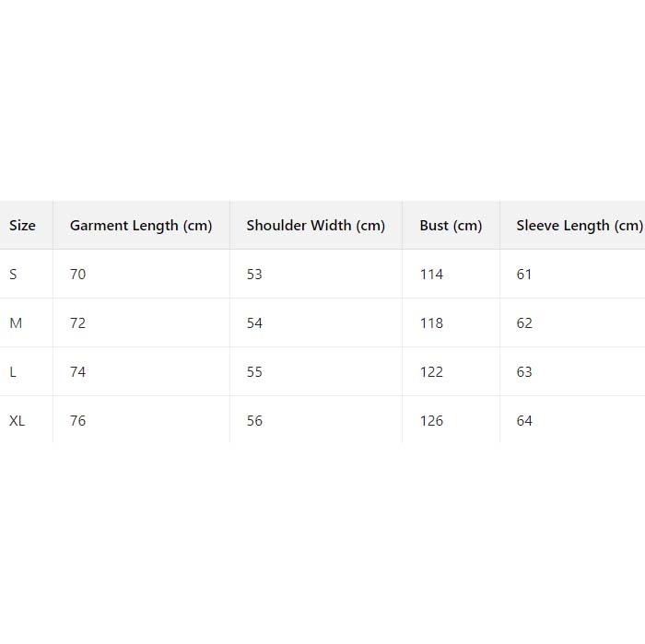Select garment length value 72
This screenshot has width=645, height=644.
(x=78, y=323)
